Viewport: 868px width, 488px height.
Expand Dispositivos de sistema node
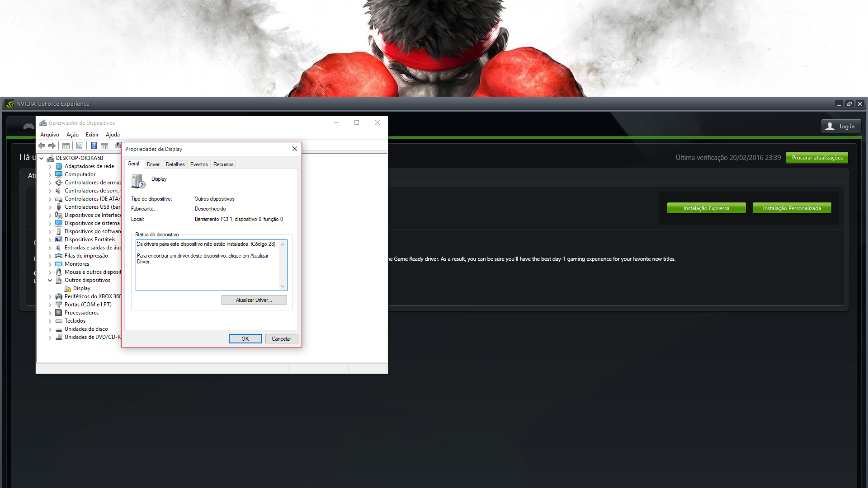click(x=50, y=223)
